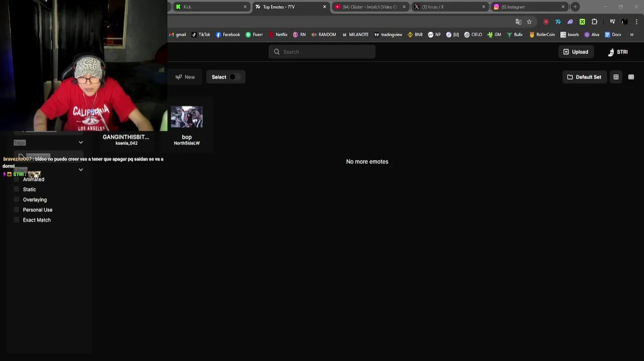
Task: Open the RN bookmark
Action: coord(299,35)
